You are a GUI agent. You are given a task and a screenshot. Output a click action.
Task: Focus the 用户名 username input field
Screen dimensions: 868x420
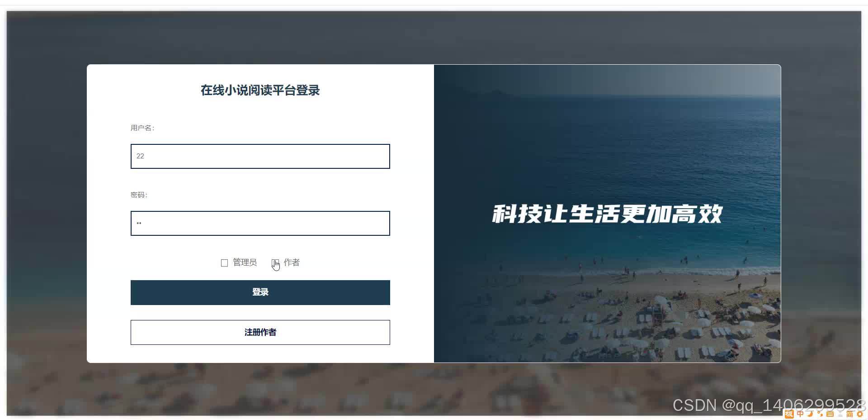(260, 156)
